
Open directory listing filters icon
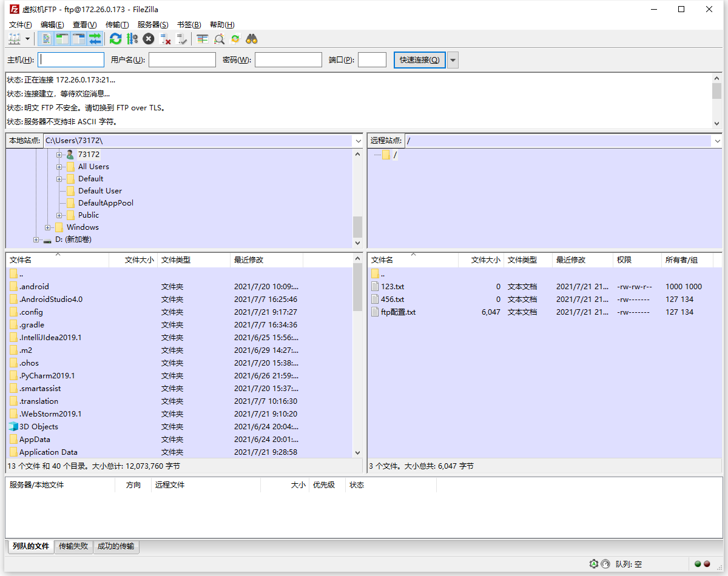pyautogui.click(x=203, y=39)
